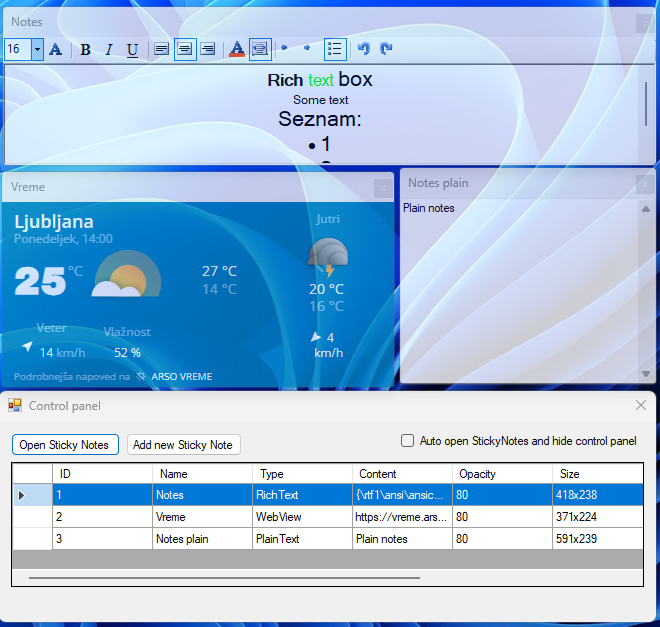Select row header of Notes row
This screenshot has height=627, width=660.
(31, 495)
